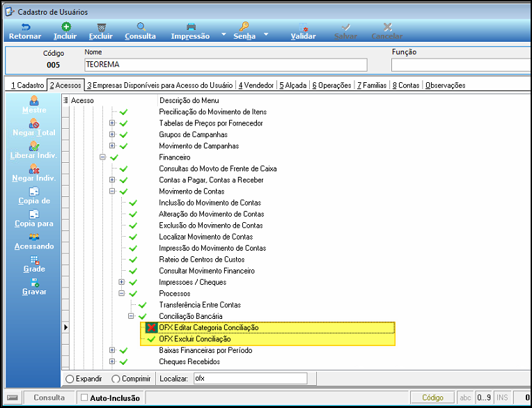Switch to the Observações tab
The height and width of the screenshot is (408, 532).
point(445,86)
